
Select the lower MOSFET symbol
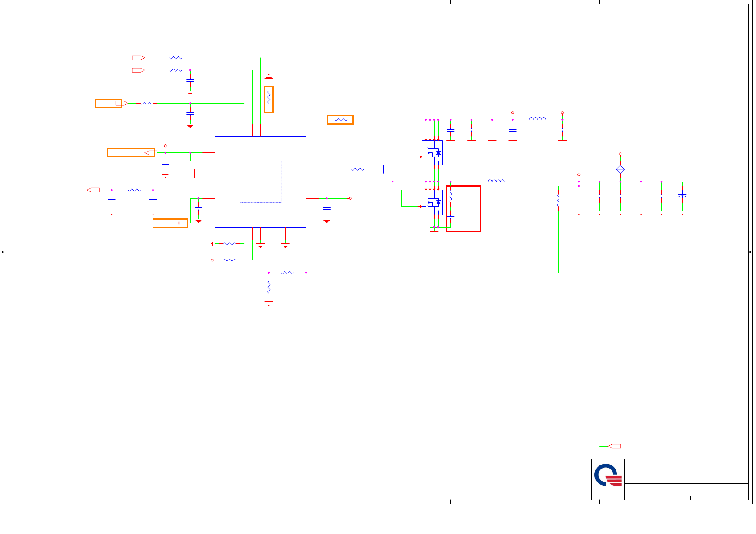coord(432,202)
